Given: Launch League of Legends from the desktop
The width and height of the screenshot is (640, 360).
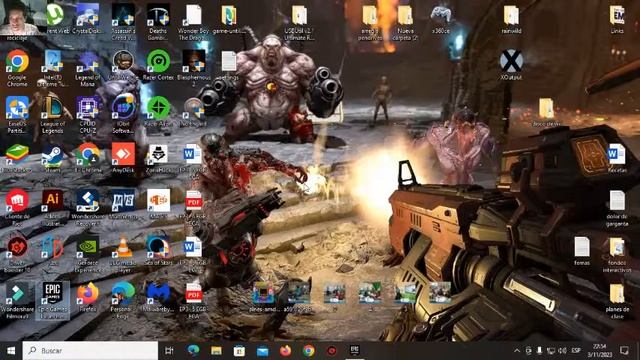Looking at the screenshot, I should coord(53,115).
